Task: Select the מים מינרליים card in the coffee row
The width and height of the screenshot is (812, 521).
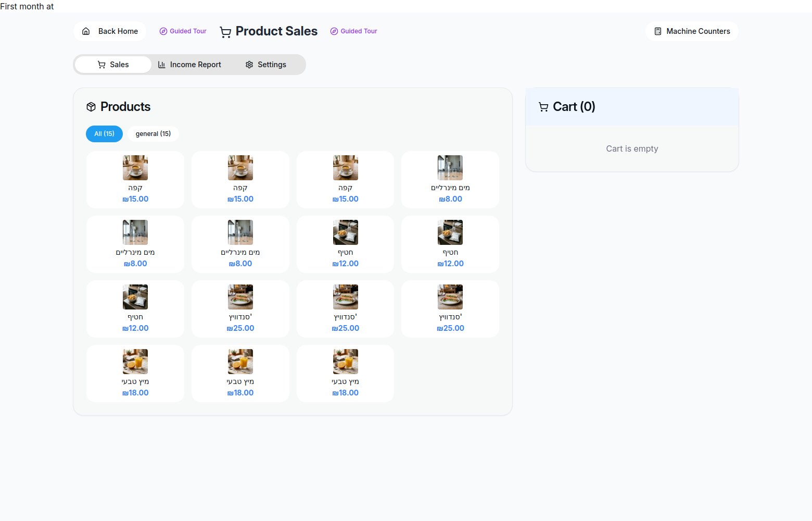Action: point(450,180)
